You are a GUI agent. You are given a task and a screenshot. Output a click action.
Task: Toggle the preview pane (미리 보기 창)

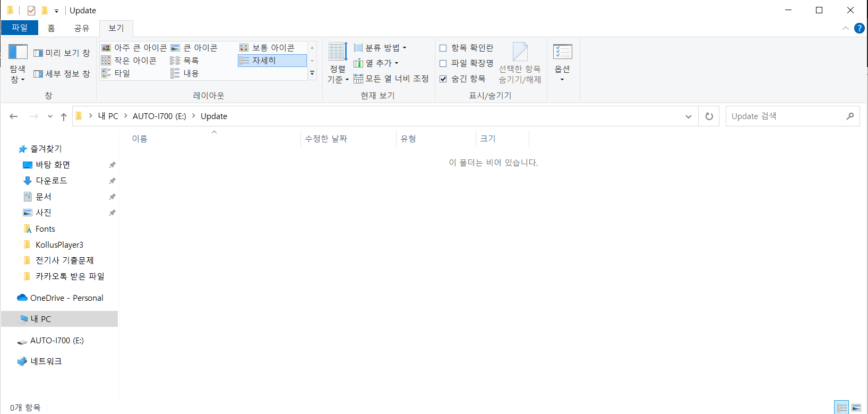pyautogui.click(x=62, y=53)
